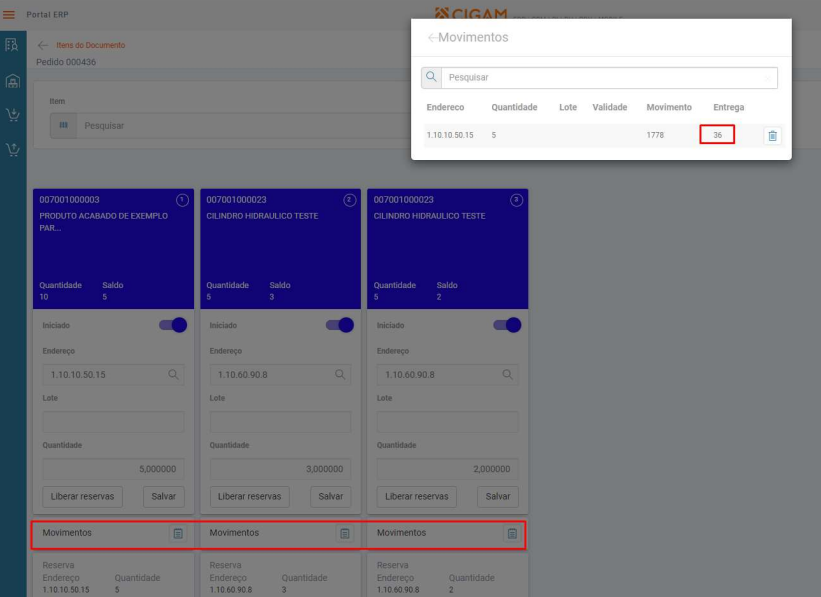Click the Entrega column header

(728, 107)
